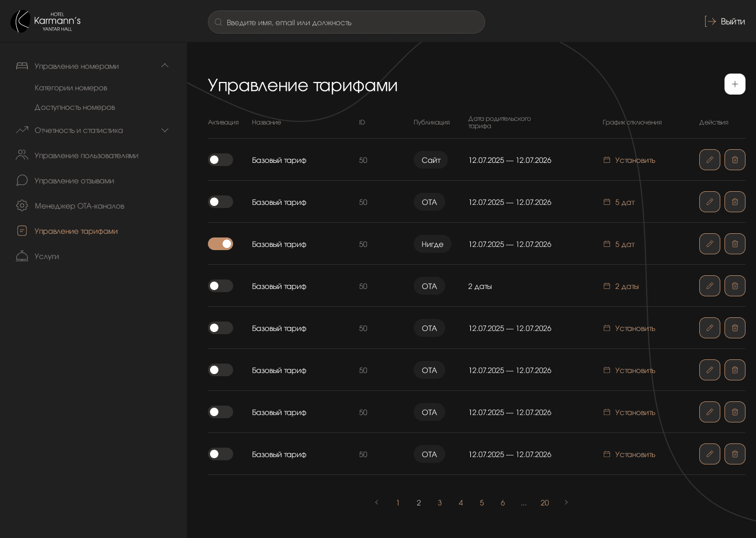Open Категории номеров menu item
Screen dimensions: 756x538
[x=71, y=88]
